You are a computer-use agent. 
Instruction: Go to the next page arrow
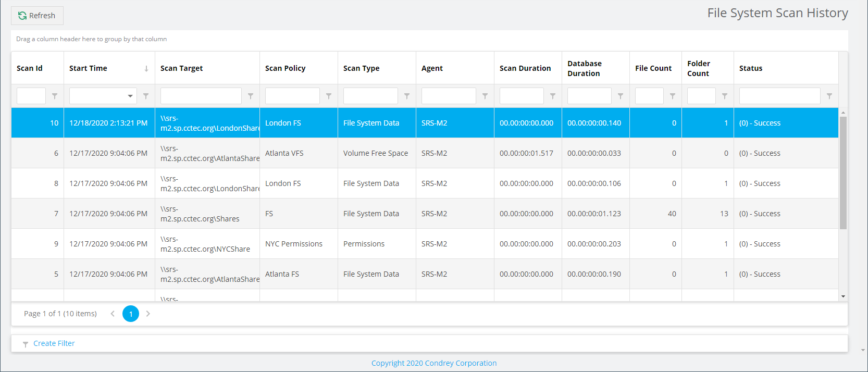(x=148, y=314)
